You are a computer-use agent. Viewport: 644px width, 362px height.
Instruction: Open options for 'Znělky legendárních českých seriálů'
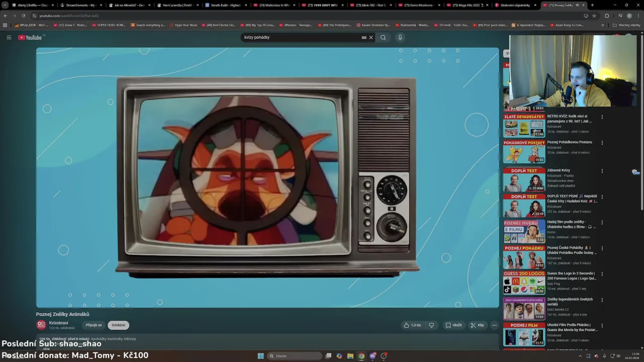tap(602, 300)
